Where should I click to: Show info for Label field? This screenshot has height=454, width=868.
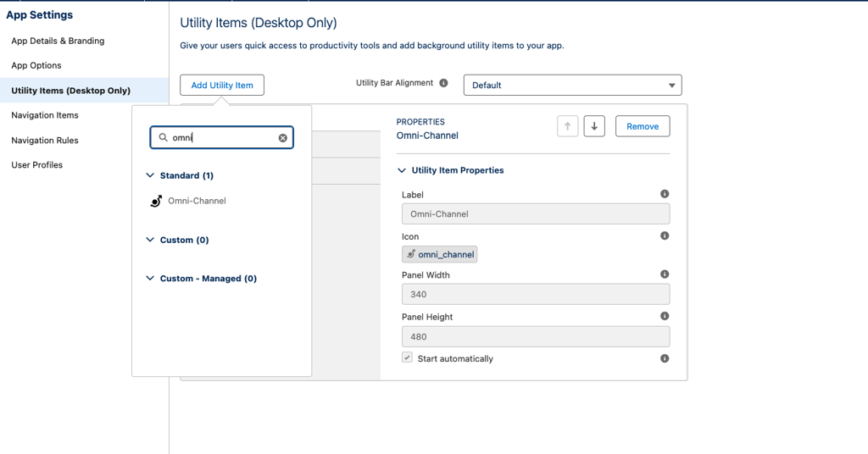665,194
